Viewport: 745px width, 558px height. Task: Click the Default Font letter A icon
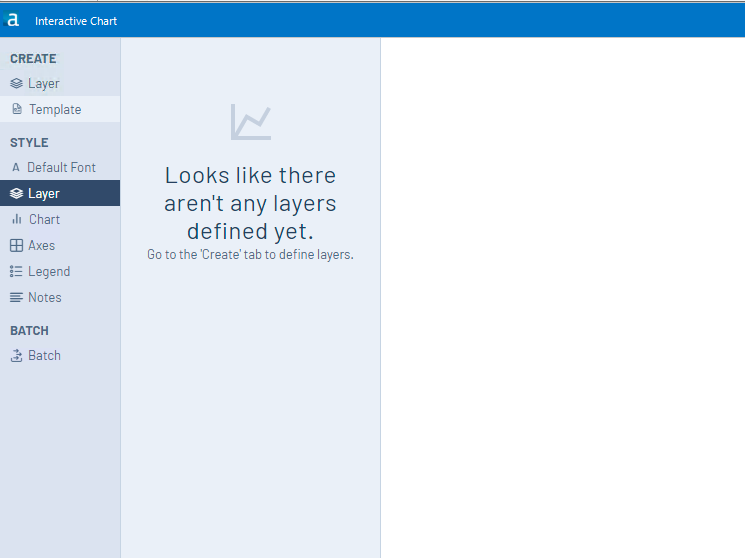point(16,167)
